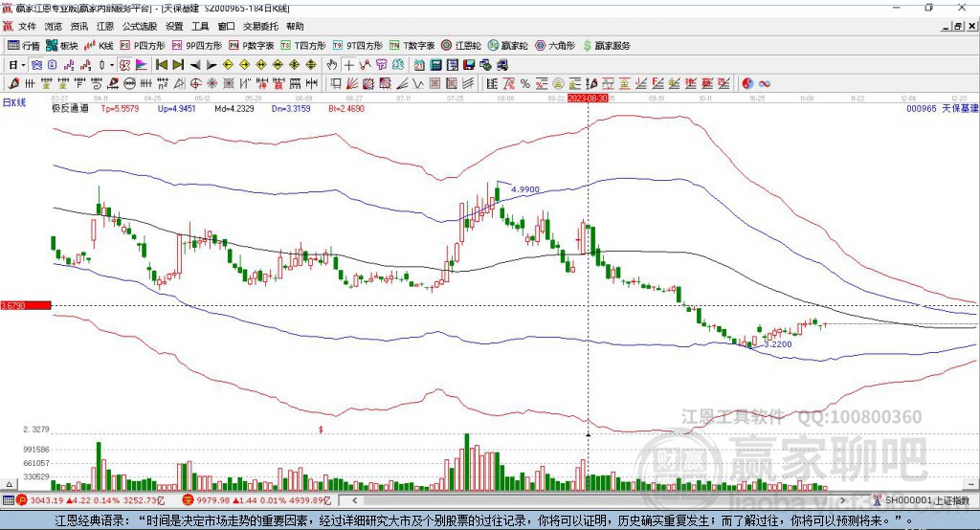Expand lower panel with bottom-left up arrow
980x530 pixels.
click(x=9, y=484)
